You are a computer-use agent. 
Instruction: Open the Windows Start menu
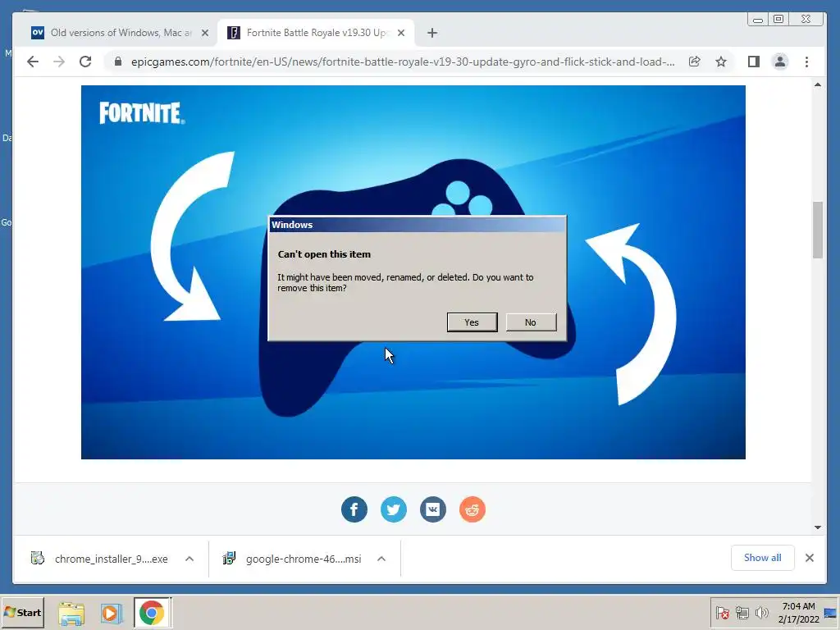tap(22, 612)
